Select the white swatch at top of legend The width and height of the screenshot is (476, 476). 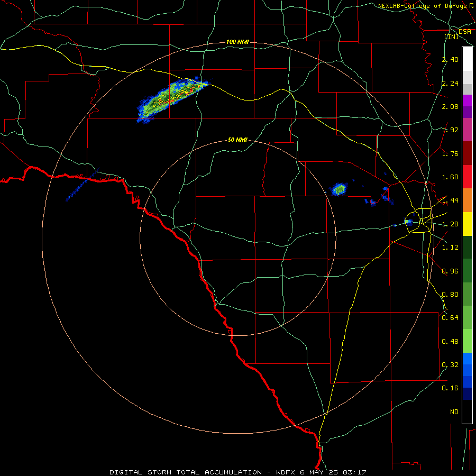[x=467, y=59]
